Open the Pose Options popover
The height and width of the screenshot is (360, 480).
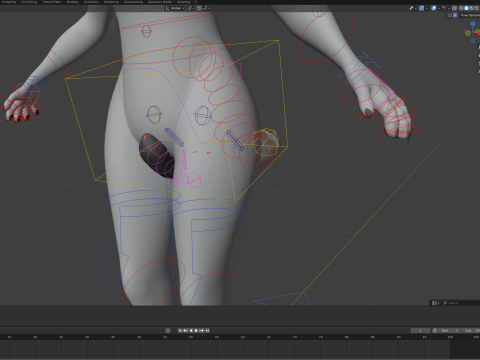coord(470,15)
